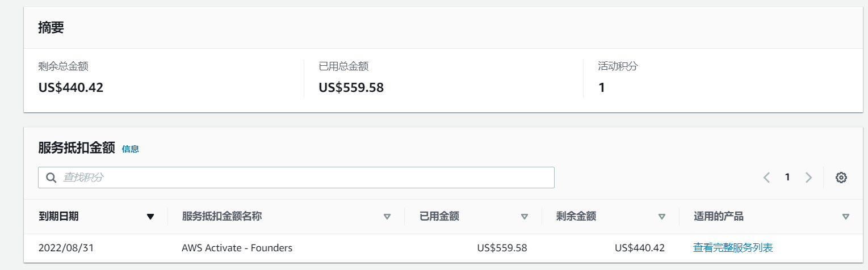868x270 pixels.
Task: Click the 适用的产品 column header text
Action: tap(719, 216)
